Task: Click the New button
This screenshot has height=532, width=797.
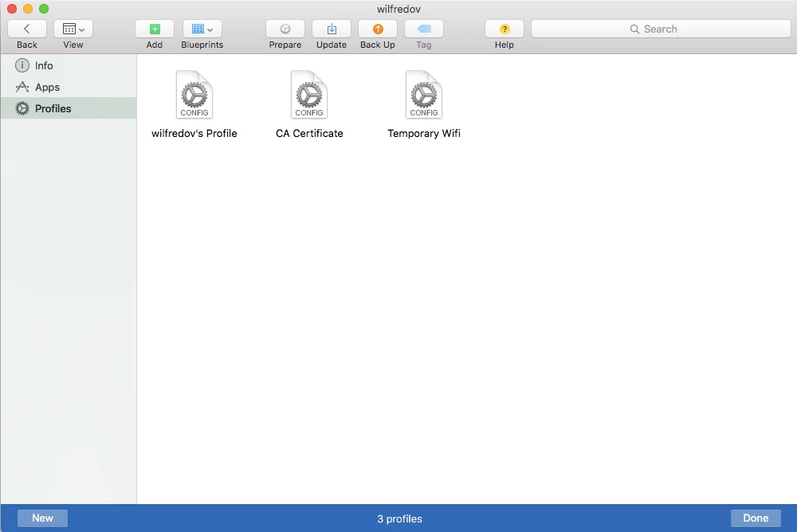Action: click(x=43, y=518)
